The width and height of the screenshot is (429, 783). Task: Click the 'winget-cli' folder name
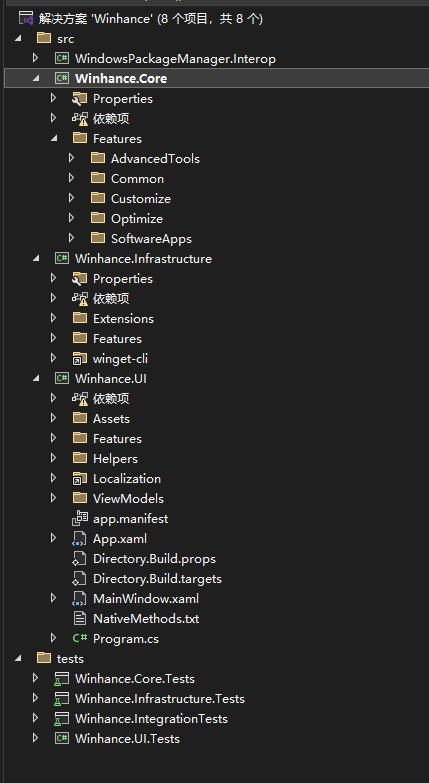[120, 359]
